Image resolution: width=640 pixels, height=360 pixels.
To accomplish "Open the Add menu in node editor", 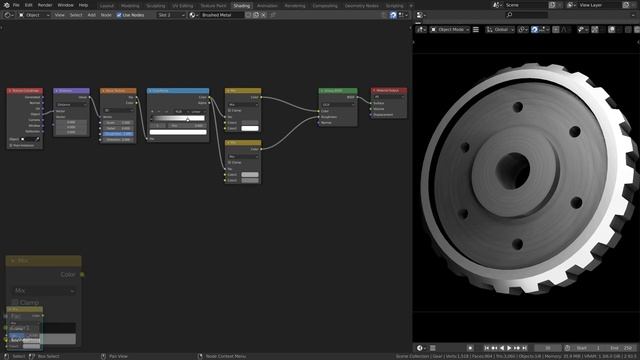I will pyautogui.click(x=91, y=15).
